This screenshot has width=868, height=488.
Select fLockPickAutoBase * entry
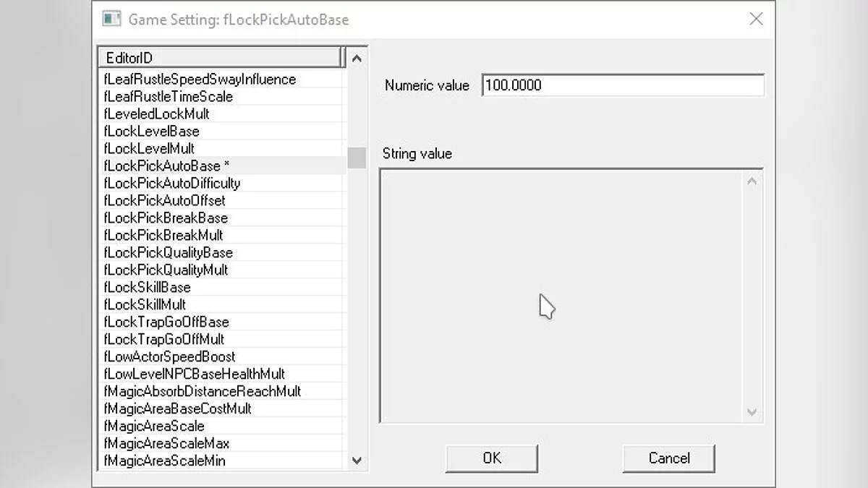pos(166,166)
